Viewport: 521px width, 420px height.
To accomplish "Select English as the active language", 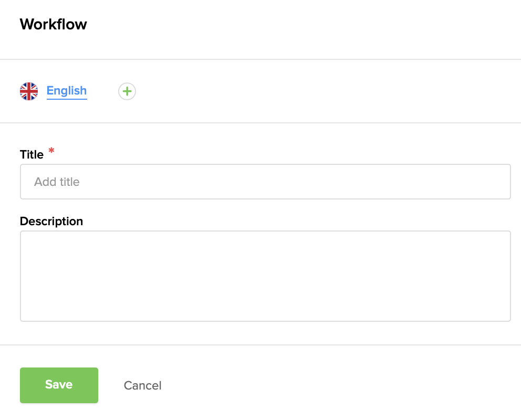I will 66,90.
